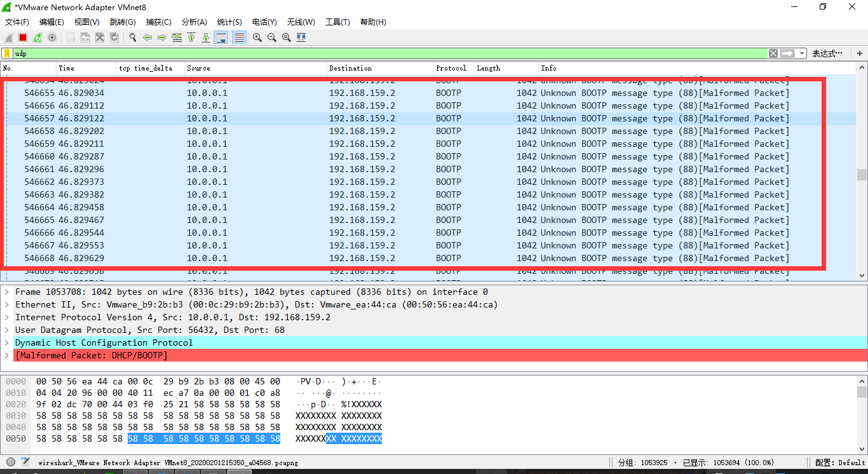This screenshot has height=474, width=868.
Task: Toggle packet list colorization
Action: tap(240, 37)
